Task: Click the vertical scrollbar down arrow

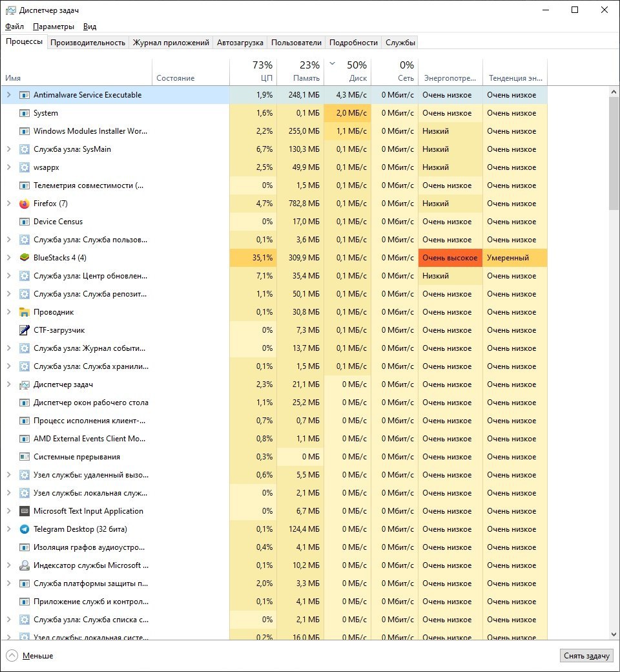Action: (614, 635)
